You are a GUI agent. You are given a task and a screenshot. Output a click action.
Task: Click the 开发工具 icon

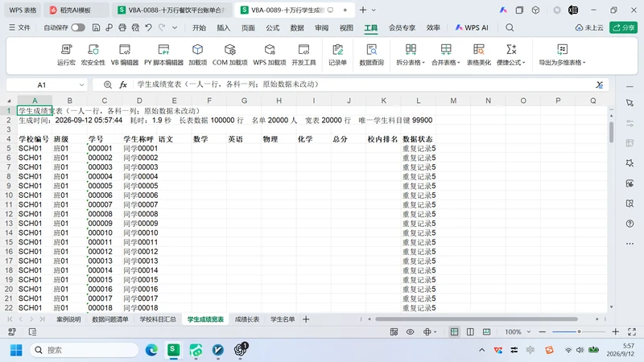point(303,55)
